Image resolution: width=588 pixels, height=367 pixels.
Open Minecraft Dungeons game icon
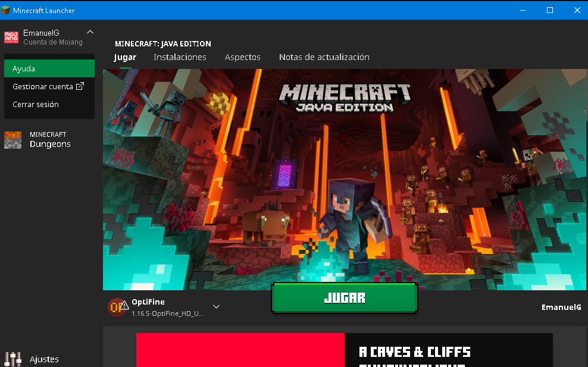pyautogui.click(x=12, y=140)
